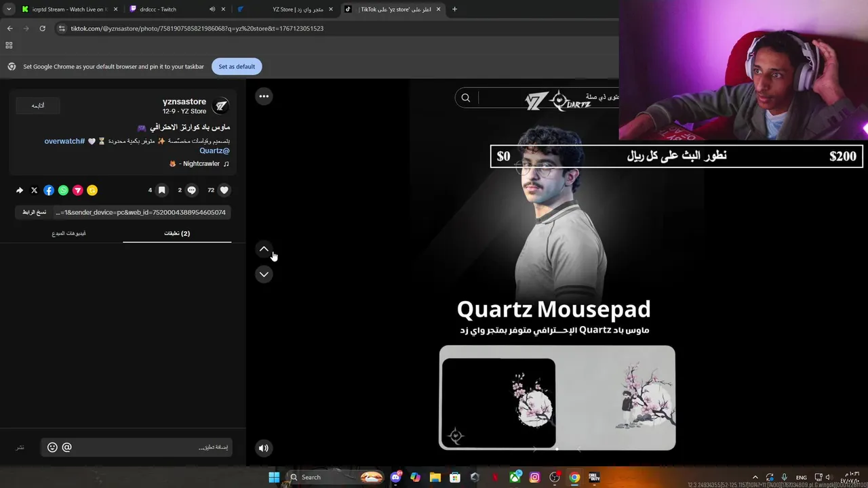Open the @Quartz mention link
This screenshot has height=488, width=868.
coord(214,150)
